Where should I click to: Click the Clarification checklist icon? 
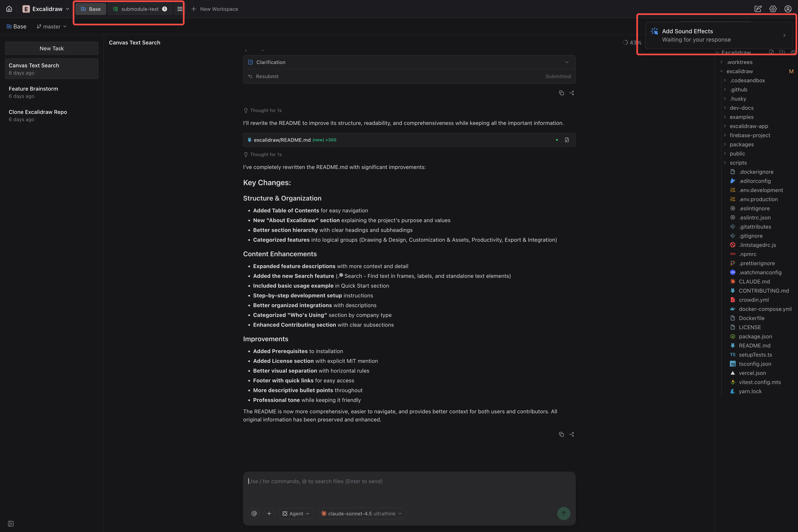click(250, 62)
